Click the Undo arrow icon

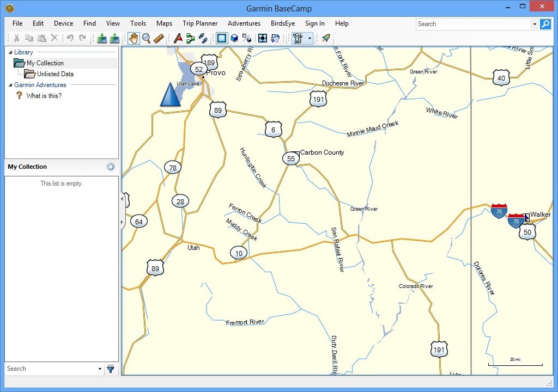[x=70, y=38]
